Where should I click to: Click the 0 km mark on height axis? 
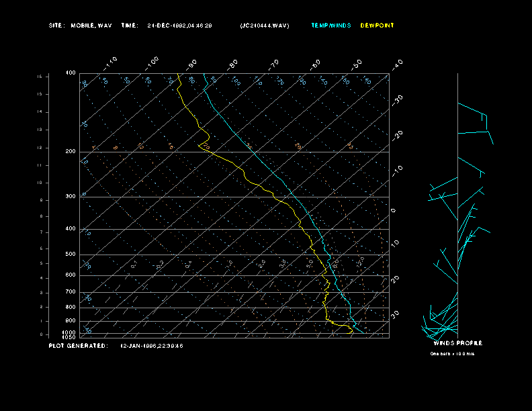point(42,334)
